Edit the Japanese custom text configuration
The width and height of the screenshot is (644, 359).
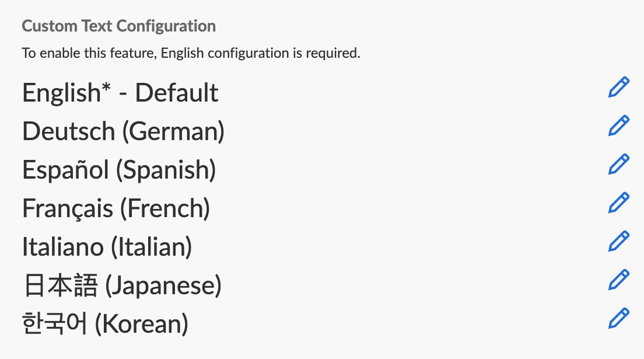pos(619,280)
